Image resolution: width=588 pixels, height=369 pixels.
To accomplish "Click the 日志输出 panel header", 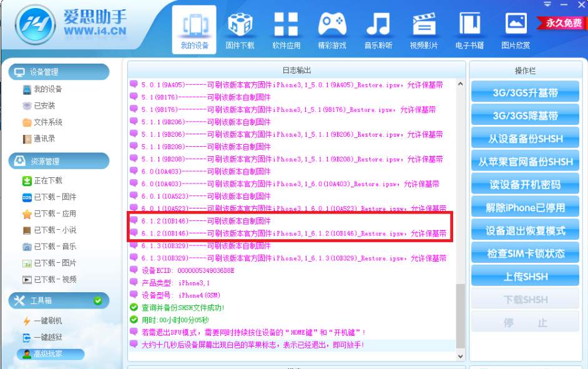I will (296, 70).
